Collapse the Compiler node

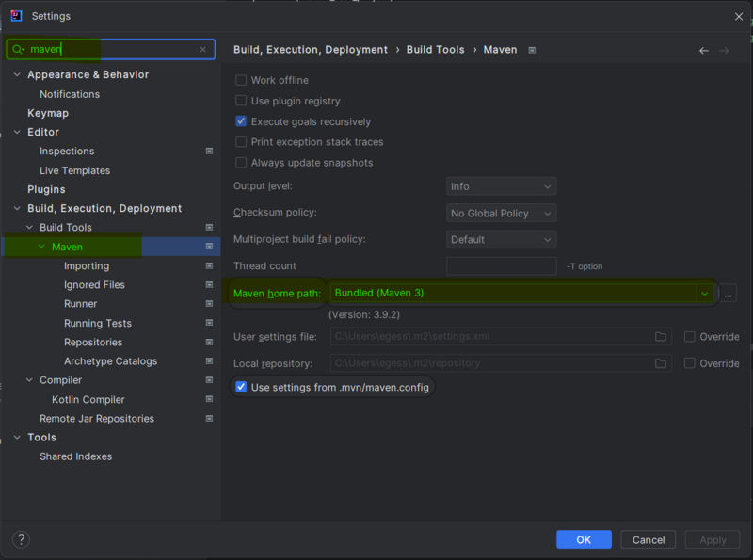[x=29, y=380]
